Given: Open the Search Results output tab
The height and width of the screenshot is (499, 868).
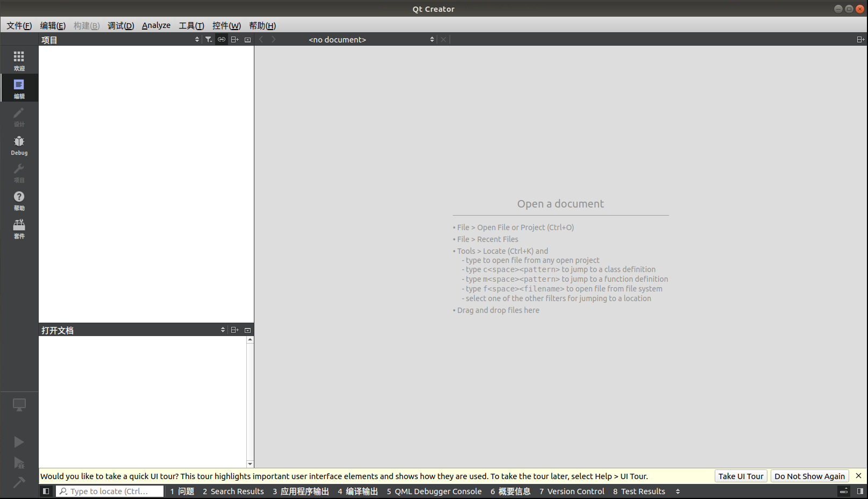Looking at the screenshot, I should pos(233,491).
